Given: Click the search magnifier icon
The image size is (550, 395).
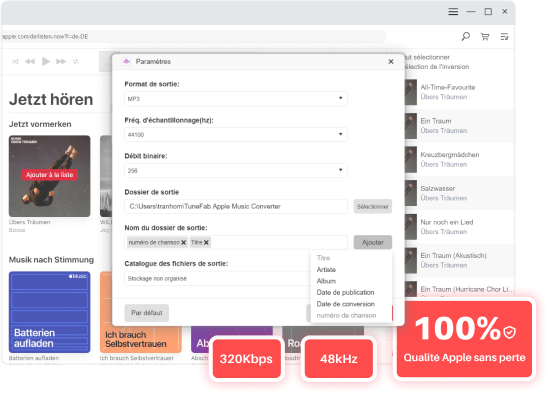Looking at the screenshot, I should click(x=465, y=36).
